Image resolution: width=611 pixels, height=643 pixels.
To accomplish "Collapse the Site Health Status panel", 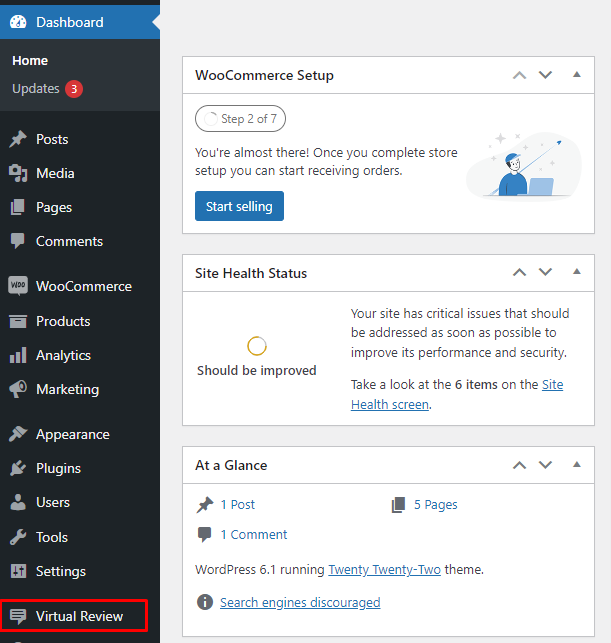I will (577, 271).
